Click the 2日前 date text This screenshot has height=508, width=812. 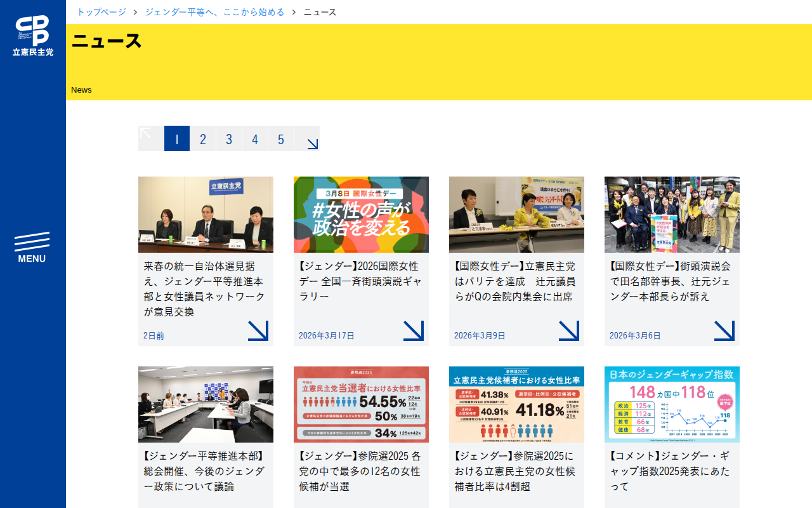coord(154,335)
